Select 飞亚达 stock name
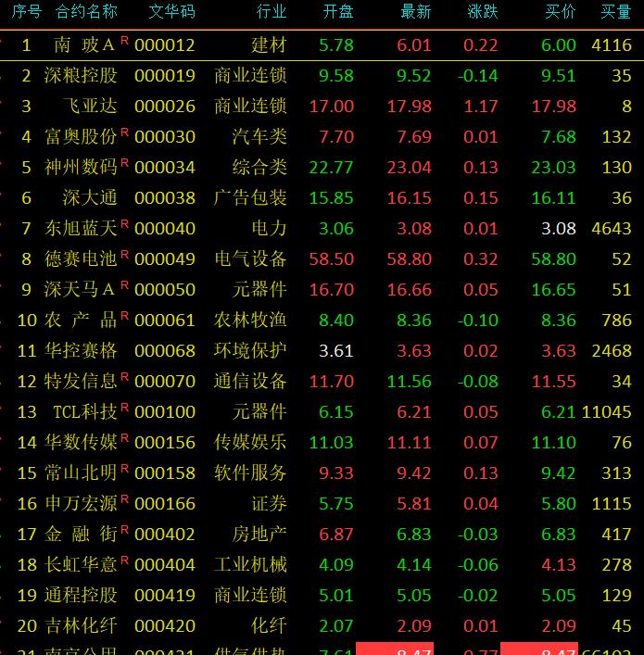The width and height of the screenshot is (644, 655). [x=90, y=107]
